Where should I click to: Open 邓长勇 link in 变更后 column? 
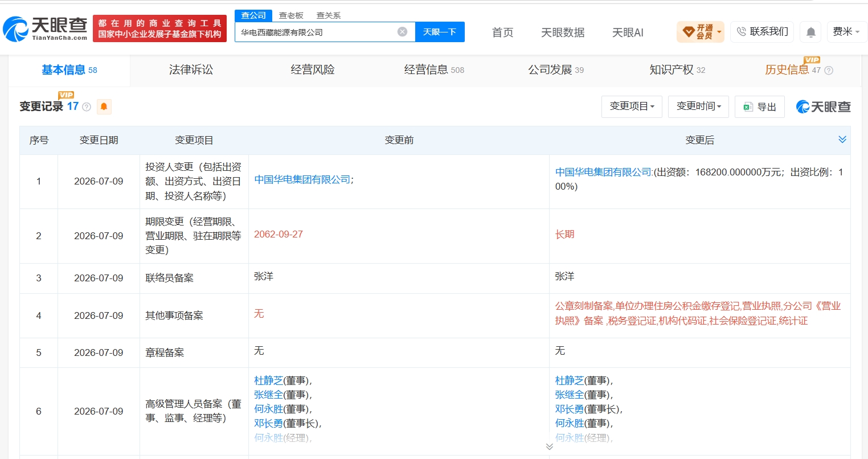pyautogui.click(x=570, y=409)
